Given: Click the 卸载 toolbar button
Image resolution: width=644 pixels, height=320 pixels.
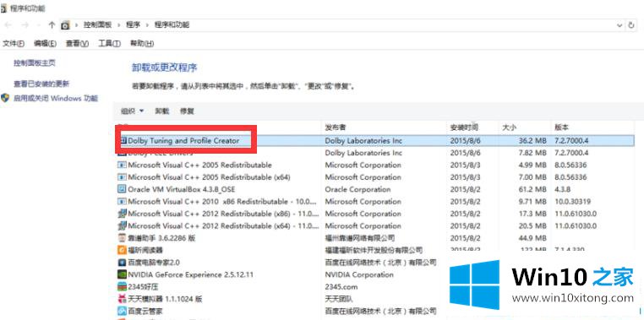Looking at the screenshot, I should (x=161, y=111).
